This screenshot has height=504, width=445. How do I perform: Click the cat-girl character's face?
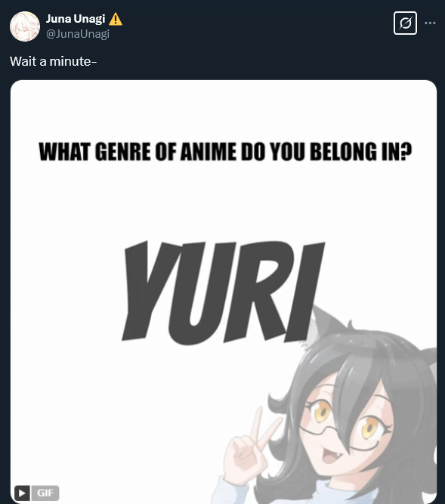click(x=345, y=431)
